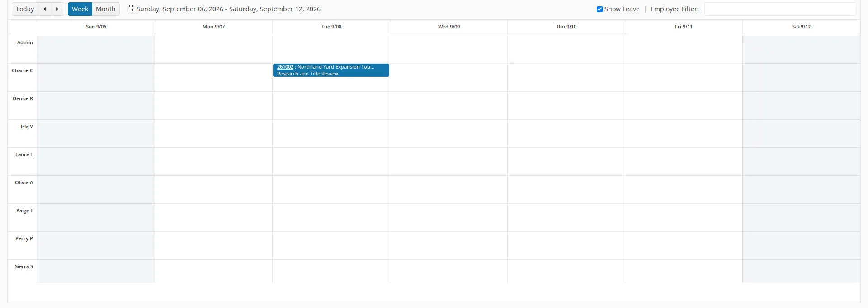868x308 pixels.
Task: Click the Paige T row label
Action: [x=24, y=210]
